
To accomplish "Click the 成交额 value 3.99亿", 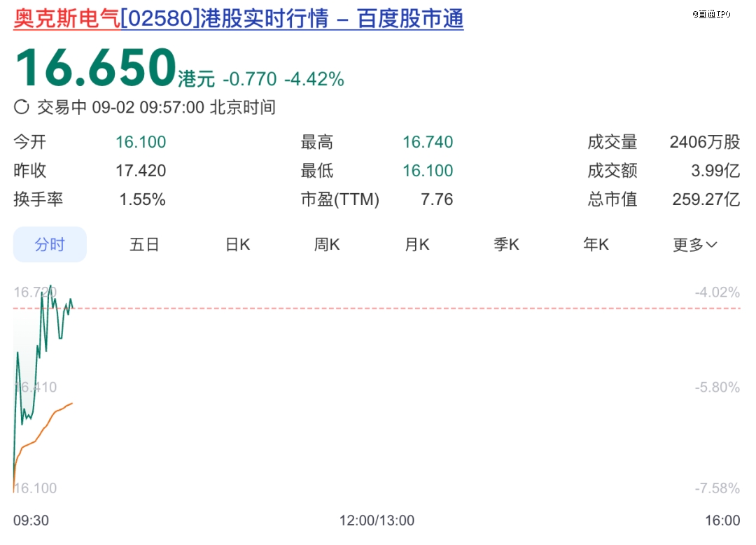I will coord(715,171).
